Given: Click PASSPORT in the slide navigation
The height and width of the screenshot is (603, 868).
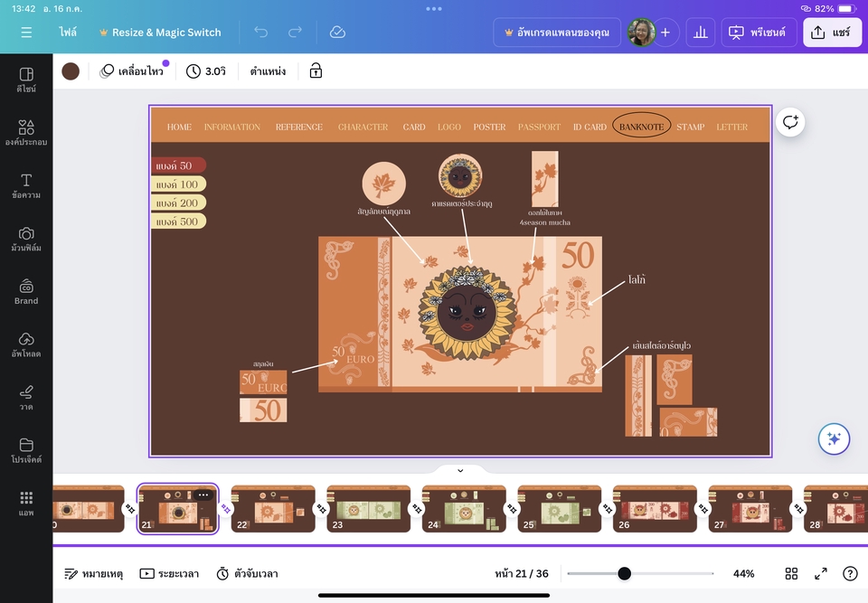Looking at the screenshot, I should pos(539,127).
